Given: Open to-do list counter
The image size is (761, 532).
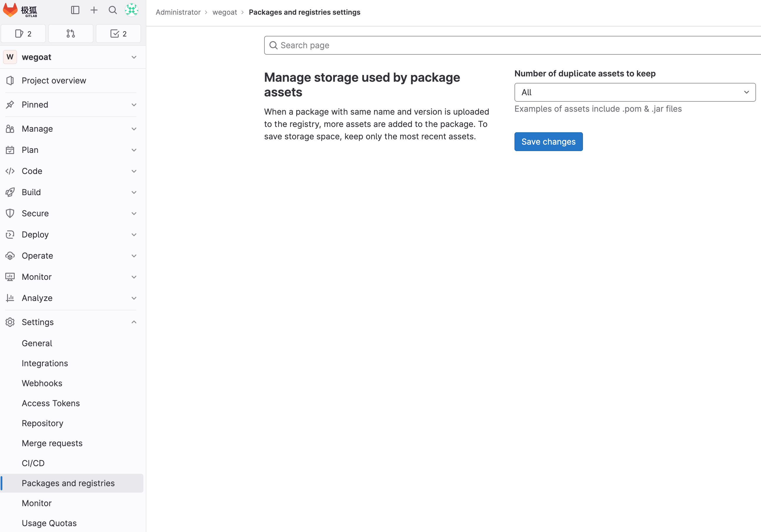Looking at the screenshot, I should coord(118,34).
